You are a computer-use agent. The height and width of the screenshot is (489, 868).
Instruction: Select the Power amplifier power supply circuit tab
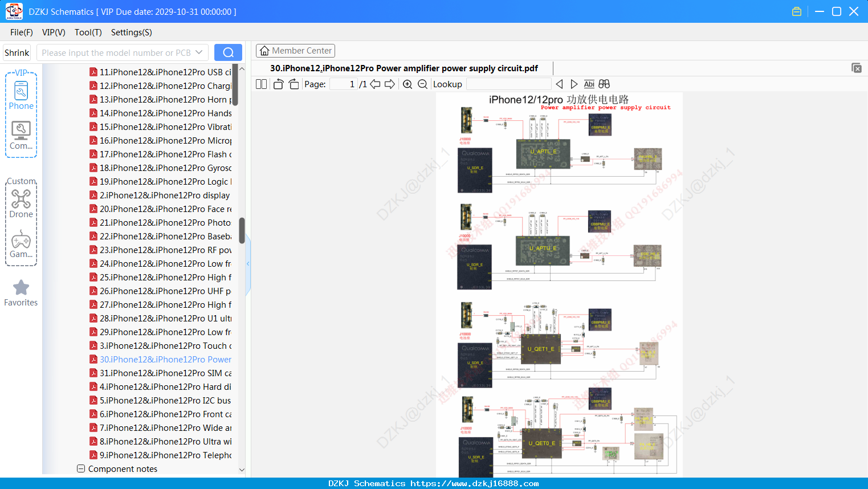(404, 68)
